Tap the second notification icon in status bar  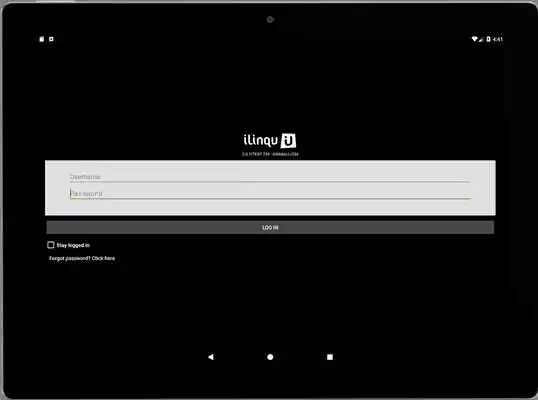tap(51, 39)
